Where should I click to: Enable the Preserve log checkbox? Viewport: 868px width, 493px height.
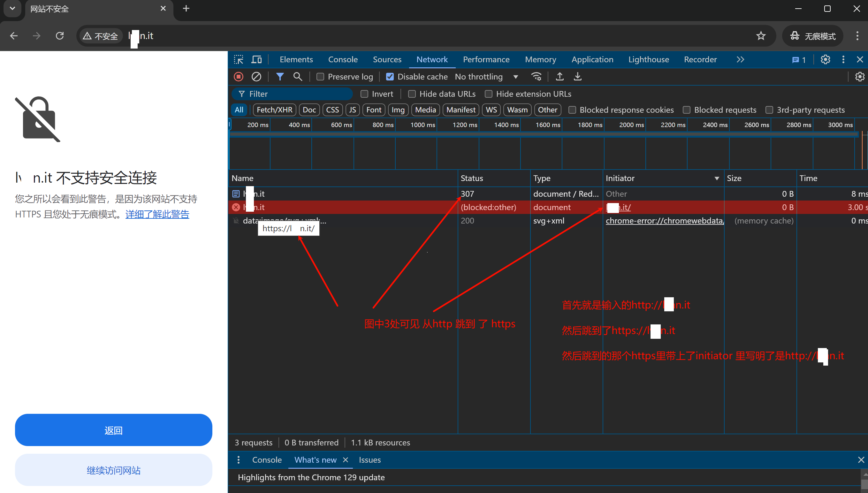click(320, 77)
